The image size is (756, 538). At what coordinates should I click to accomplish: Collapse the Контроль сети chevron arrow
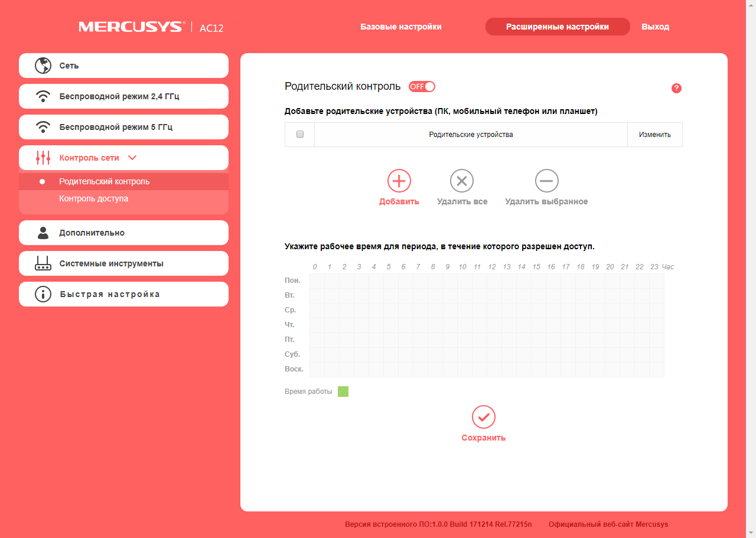click(132, 158)
